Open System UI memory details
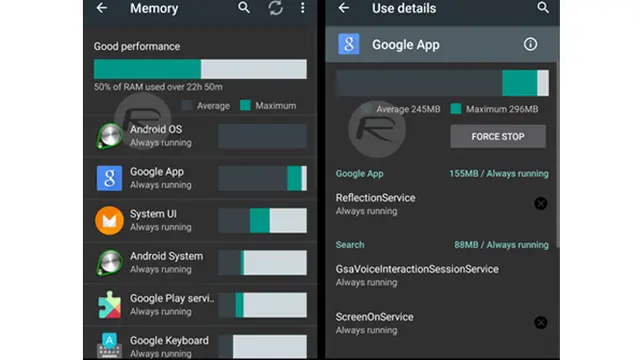This screenshot has height=360, width=640. tap(200, 220)
